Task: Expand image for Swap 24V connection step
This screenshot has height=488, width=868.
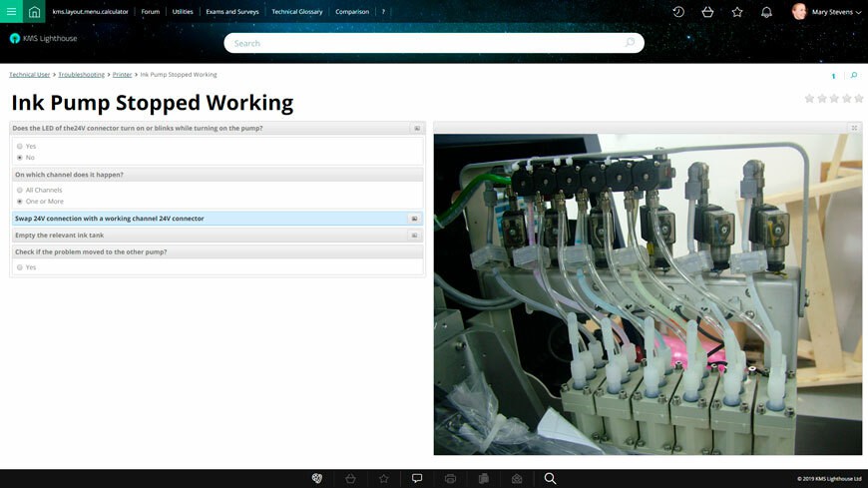Action: pyautogui.click(x=414, y=219)
